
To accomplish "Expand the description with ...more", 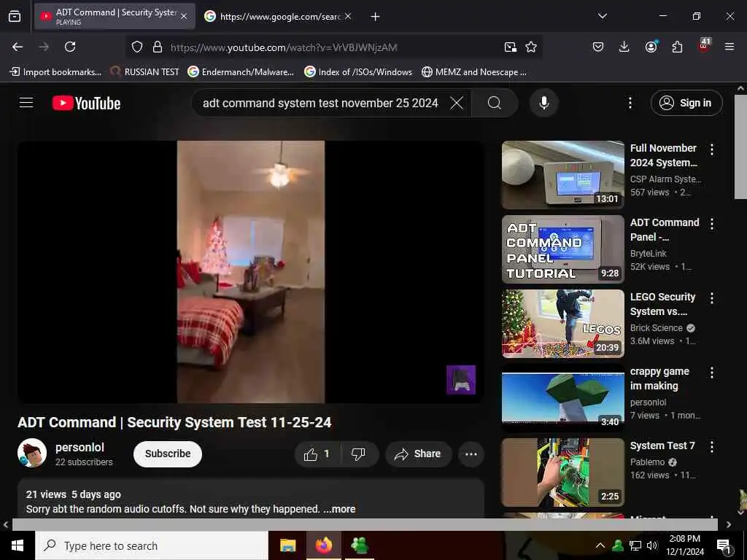I will tap(339, 509).
